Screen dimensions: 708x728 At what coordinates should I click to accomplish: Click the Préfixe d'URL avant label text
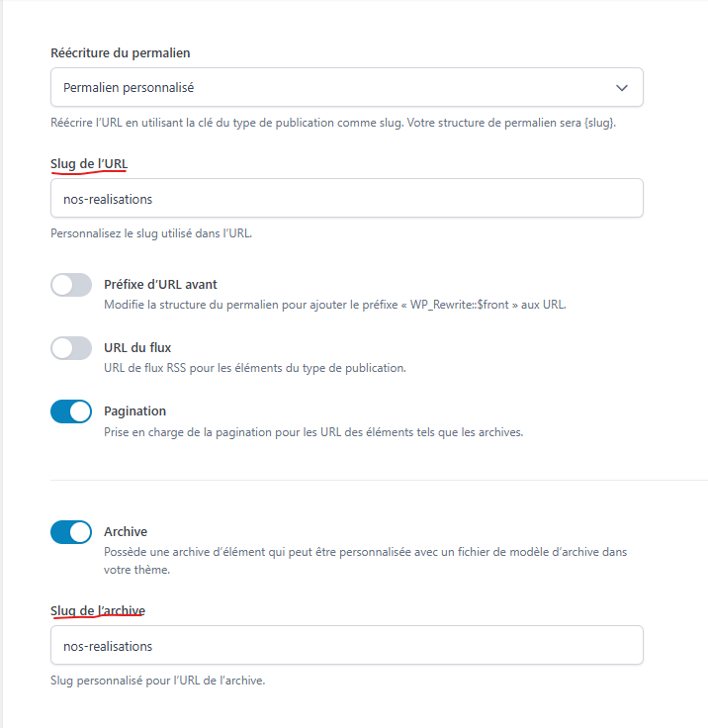pyautogui.click(x=160, y=284)
